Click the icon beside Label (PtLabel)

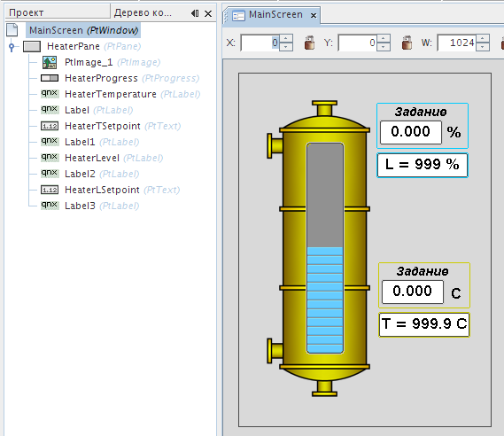tap(50, 110)
